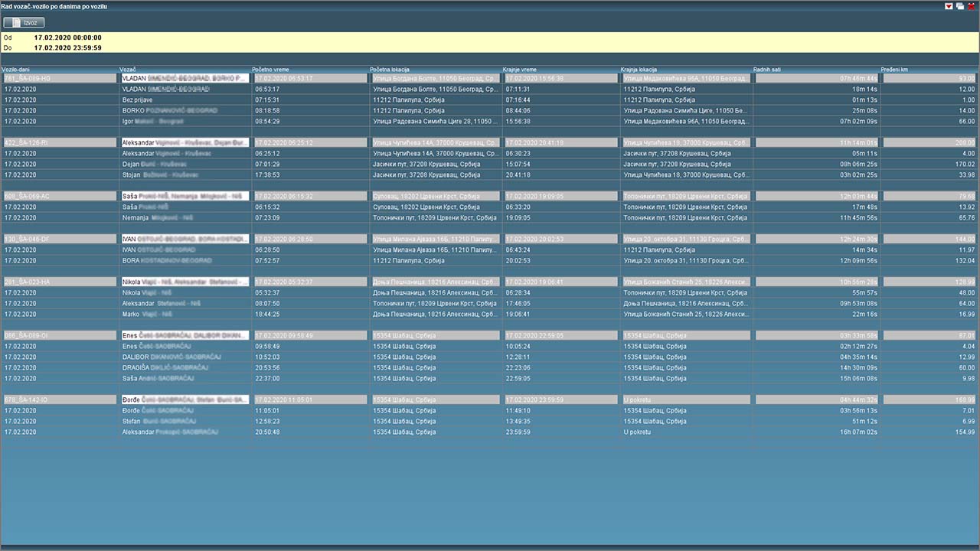980x551 pixels.
Task: Click the Početna lokacija column header
Action: click(390, 70)
